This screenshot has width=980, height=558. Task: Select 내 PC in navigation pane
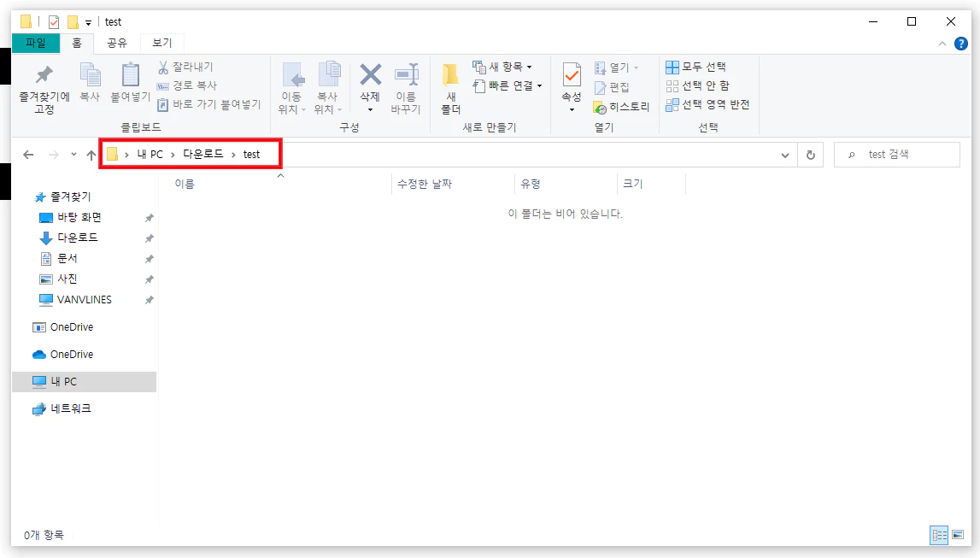(x=84, y=382)
